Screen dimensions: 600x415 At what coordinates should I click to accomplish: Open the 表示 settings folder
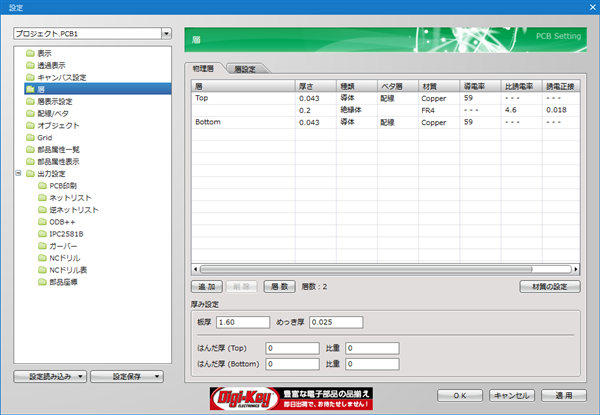(x=46, y=52)
